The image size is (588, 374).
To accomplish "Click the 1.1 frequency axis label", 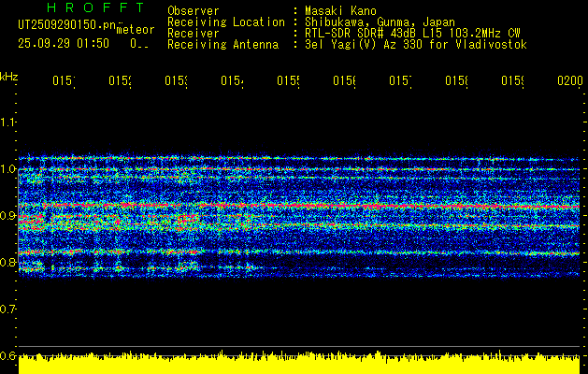I will pos(8,122).
